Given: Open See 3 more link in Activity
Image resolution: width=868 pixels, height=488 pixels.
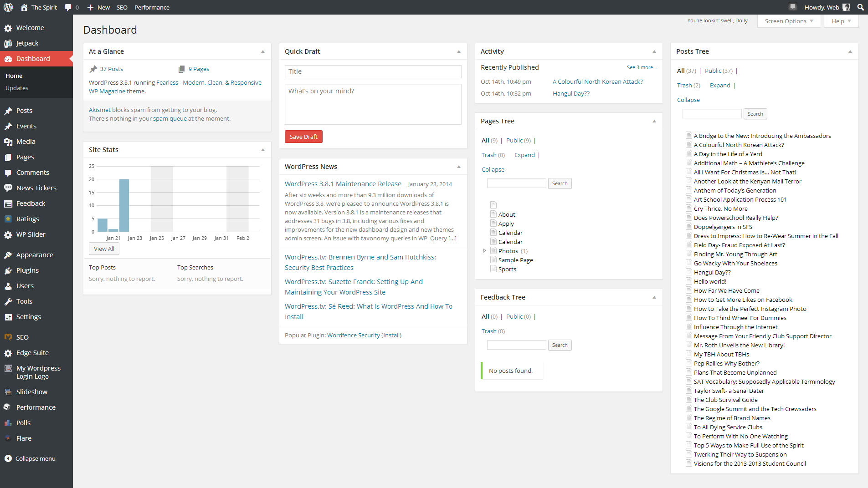Looking at the screenshot, I should (642, 67).
